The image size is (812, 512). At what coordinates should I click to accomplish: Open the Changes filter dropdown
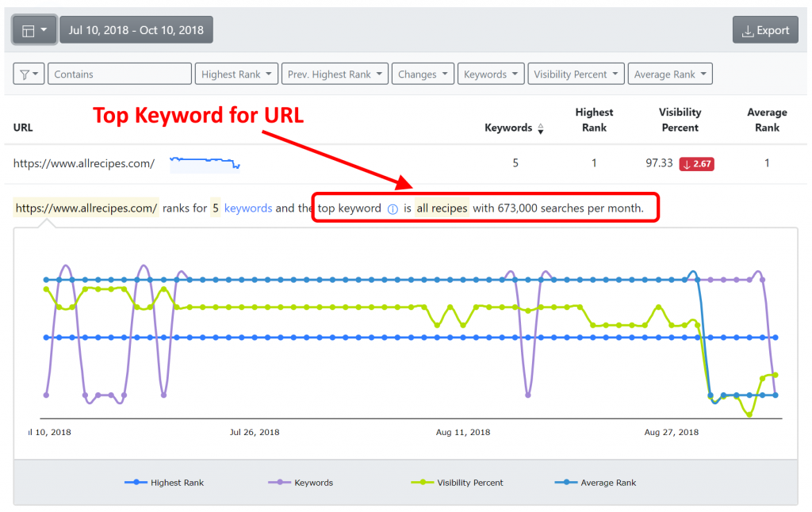tap(423, 74)
